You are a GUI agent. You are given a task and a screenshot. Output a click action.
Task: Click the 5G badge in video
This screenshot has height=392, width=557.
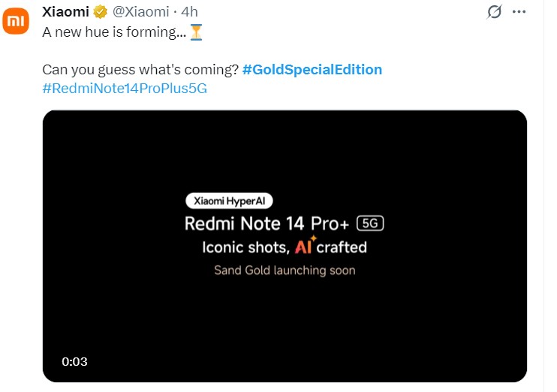tap(374, 224)
